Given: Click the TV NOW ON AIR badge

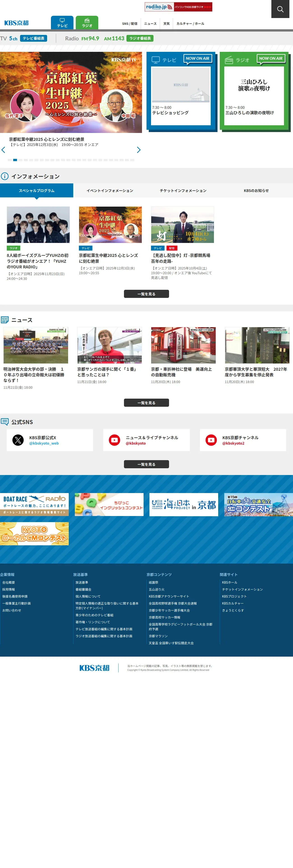Looking at the screenshot, I should 198,59.
